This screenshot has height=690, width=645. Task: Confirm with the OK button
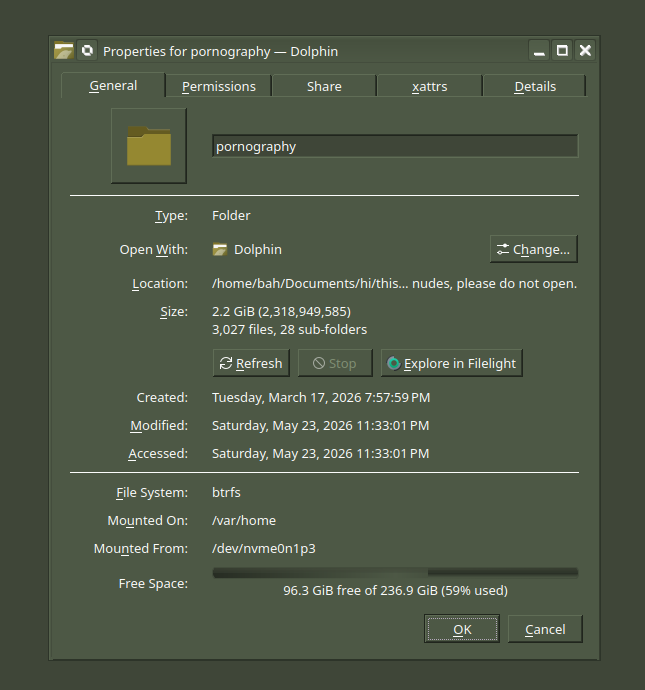point(462,629)
